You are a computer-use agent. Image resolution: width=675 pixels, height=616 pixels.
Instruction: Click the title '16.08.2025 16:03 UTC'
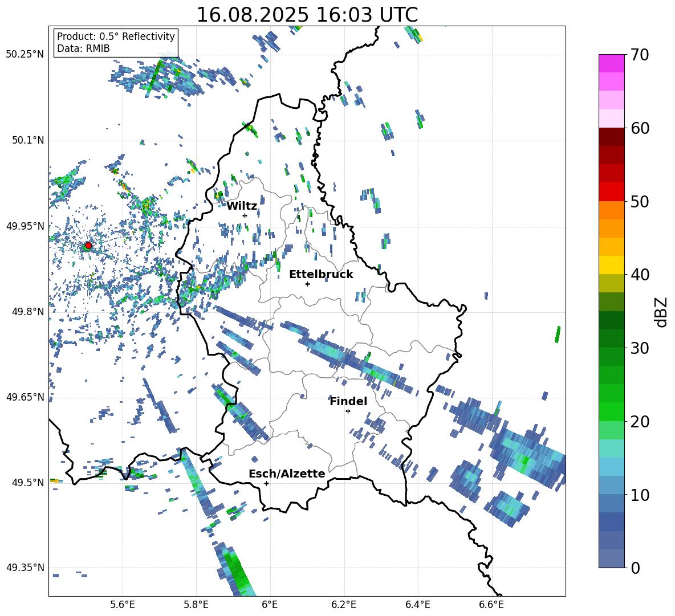coord(307,15)
